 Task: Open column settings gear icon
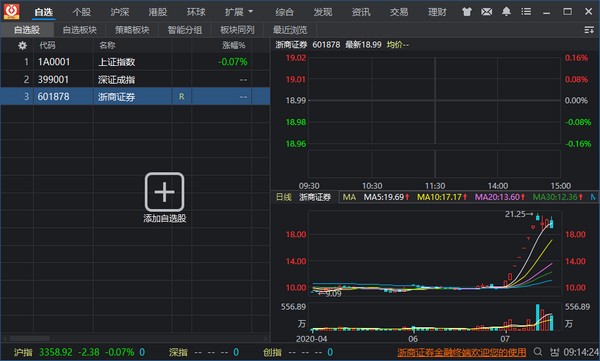pos(23,46)
